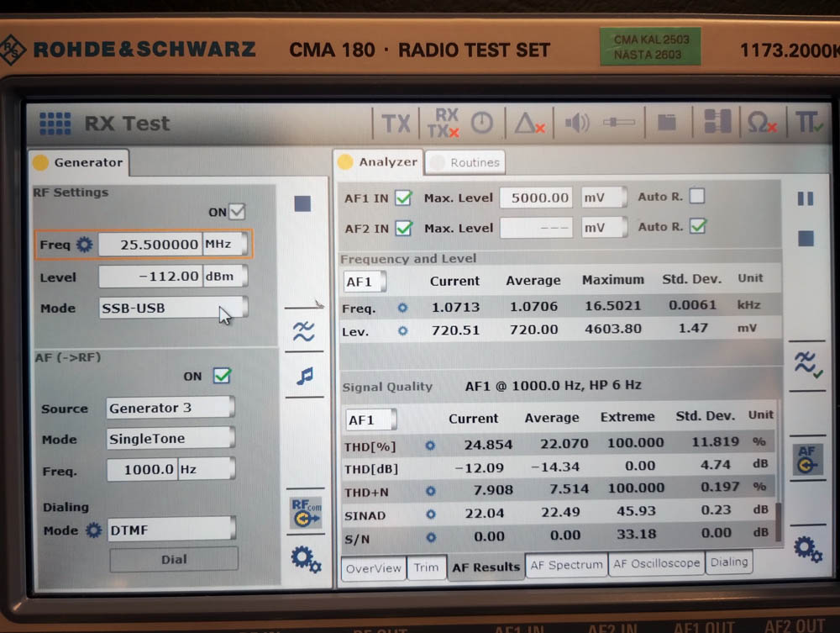Open the RFcom connector routing icon
Screen dimensions: 840x633
pyautogui.click(x=305, y=513)
